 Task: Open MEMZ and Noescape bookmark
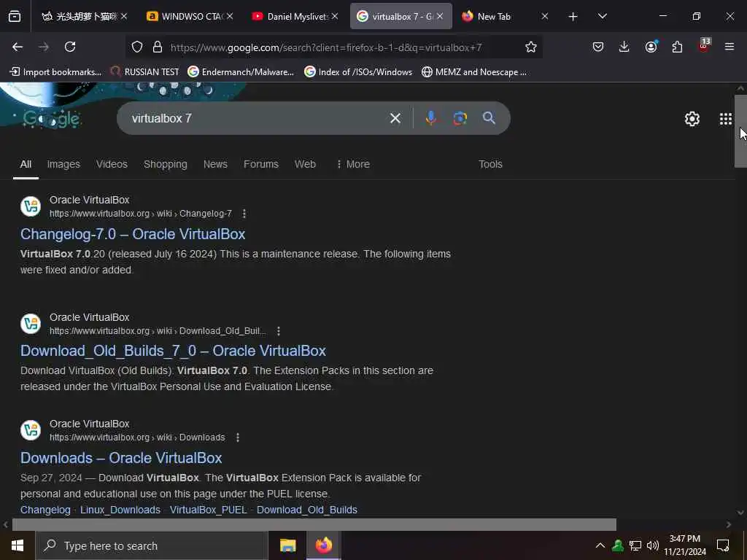coord(474,72)
